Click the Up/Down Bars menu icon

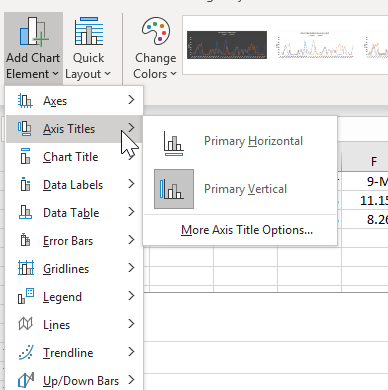point(26,380)
